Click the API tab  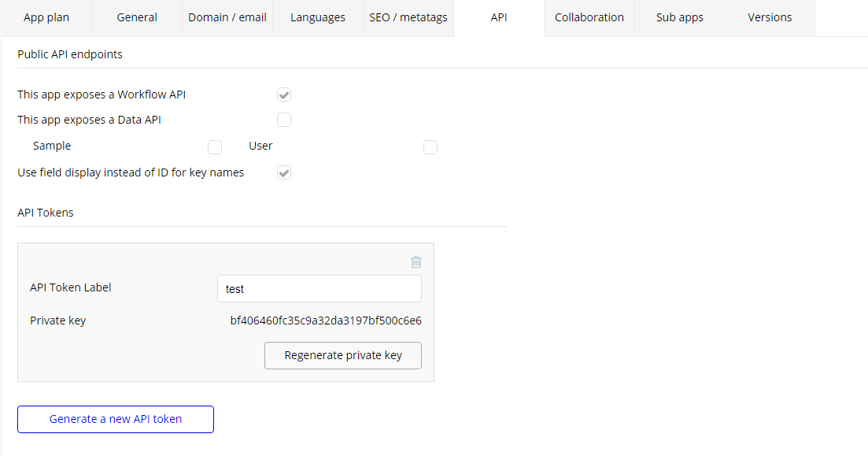(x=499, y=17)
